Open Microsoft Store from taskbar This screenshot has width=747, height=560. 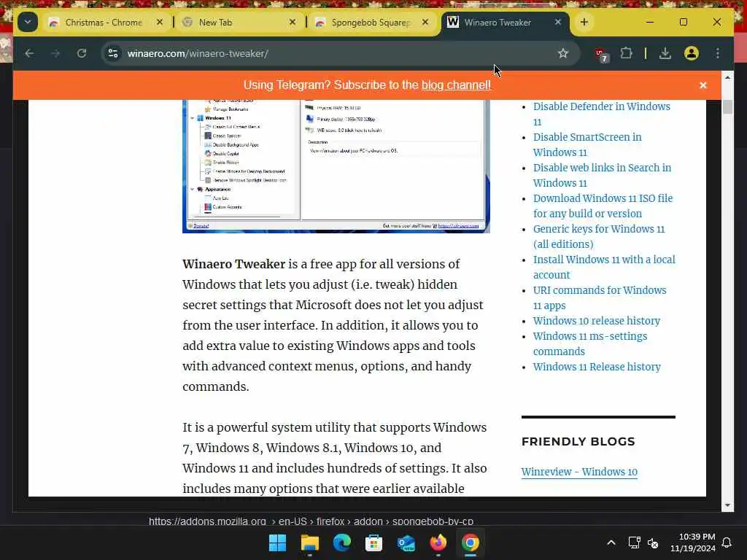(x=374, y=542)
